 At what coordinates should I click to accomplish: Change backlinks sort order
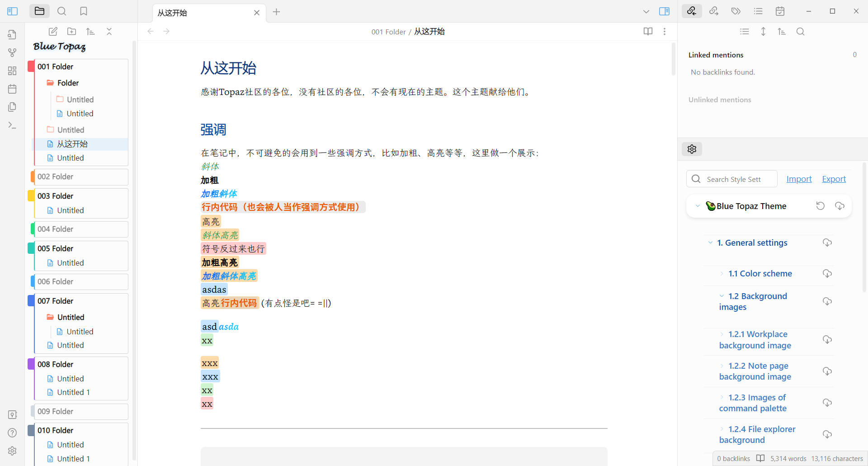tap(782, 31)
